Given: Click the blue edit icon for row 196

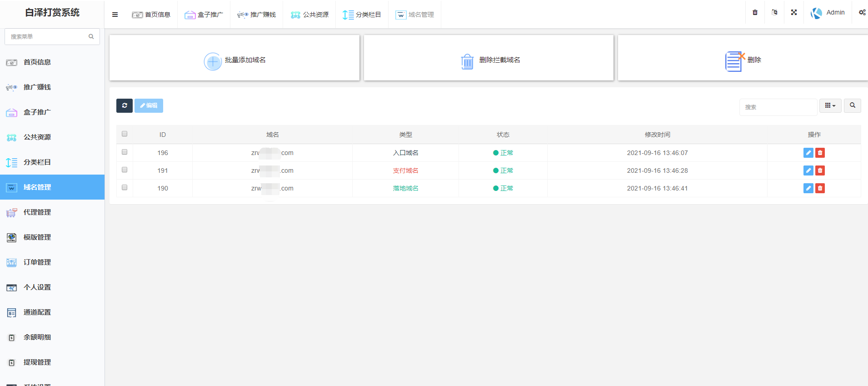Looking at the screenshot, I should 808,153.
